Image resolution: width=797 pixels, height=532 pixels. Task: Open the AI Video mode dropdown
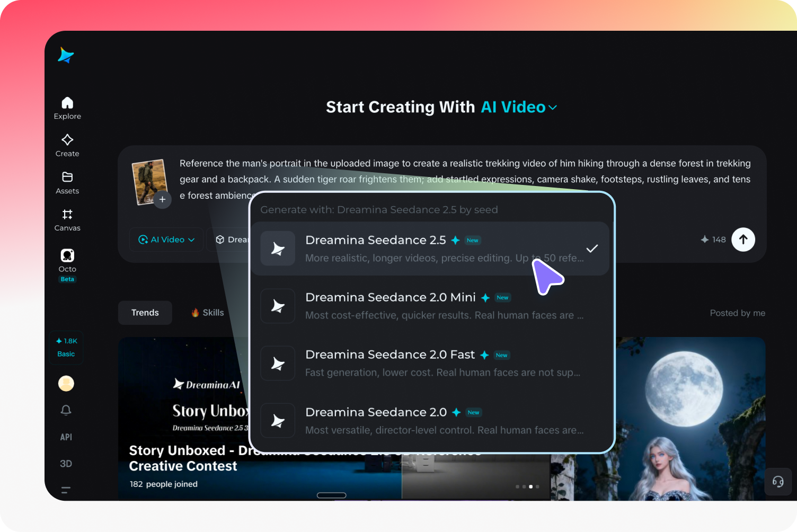166,240
